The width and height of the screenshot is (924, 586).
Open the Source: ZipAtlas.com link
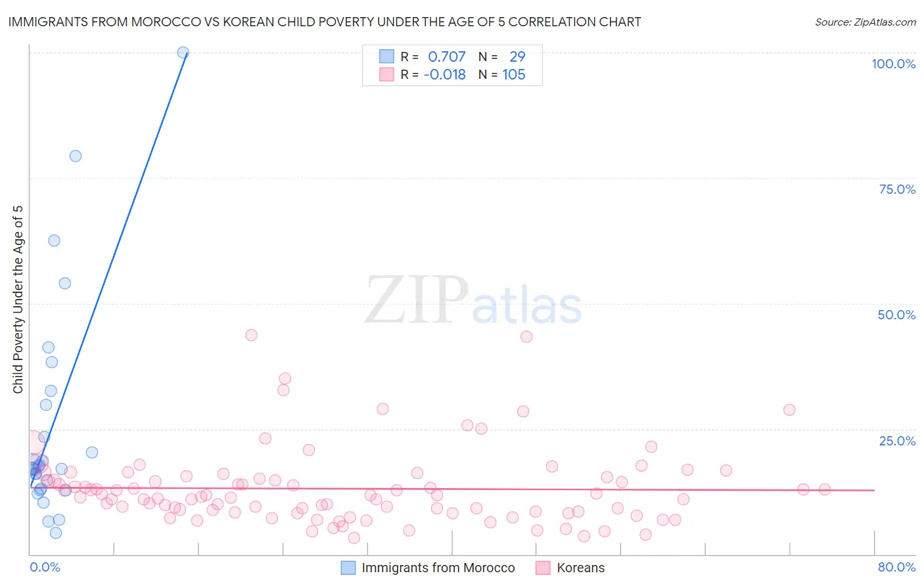click(866, 22)
